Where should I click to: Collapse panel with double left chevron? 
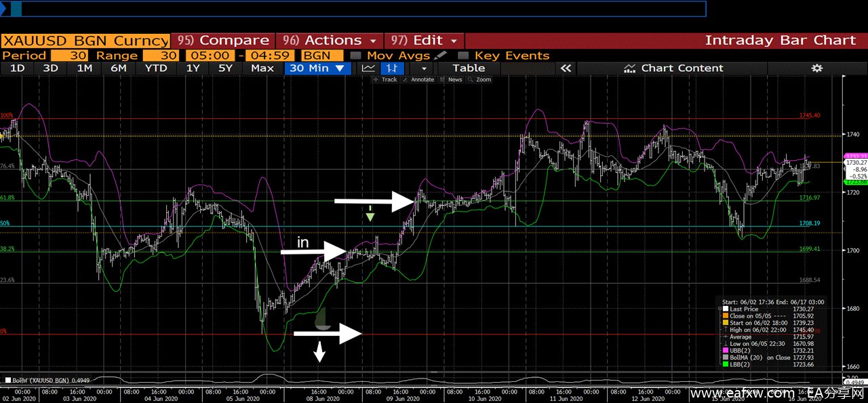(x=566, y=68)
